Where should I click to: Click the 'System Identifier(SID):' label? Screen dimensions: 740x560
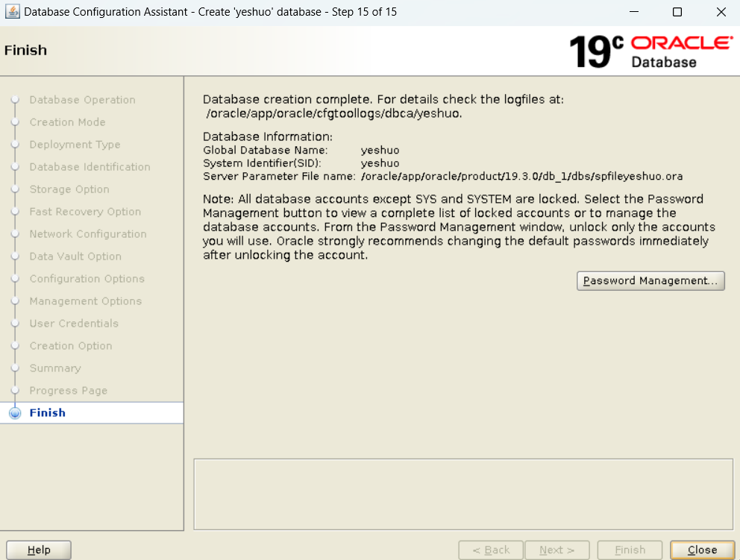click(262, 163)
